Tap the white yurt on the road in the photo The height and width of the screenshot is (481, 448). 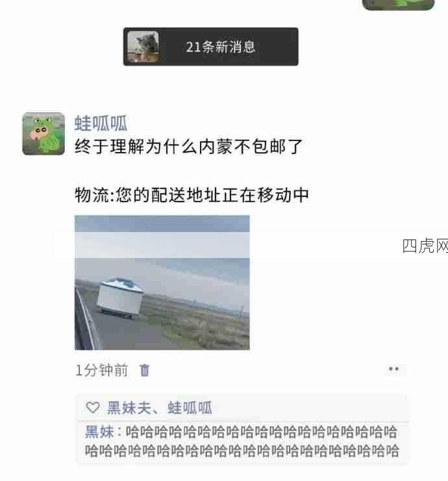coord(120,298)
